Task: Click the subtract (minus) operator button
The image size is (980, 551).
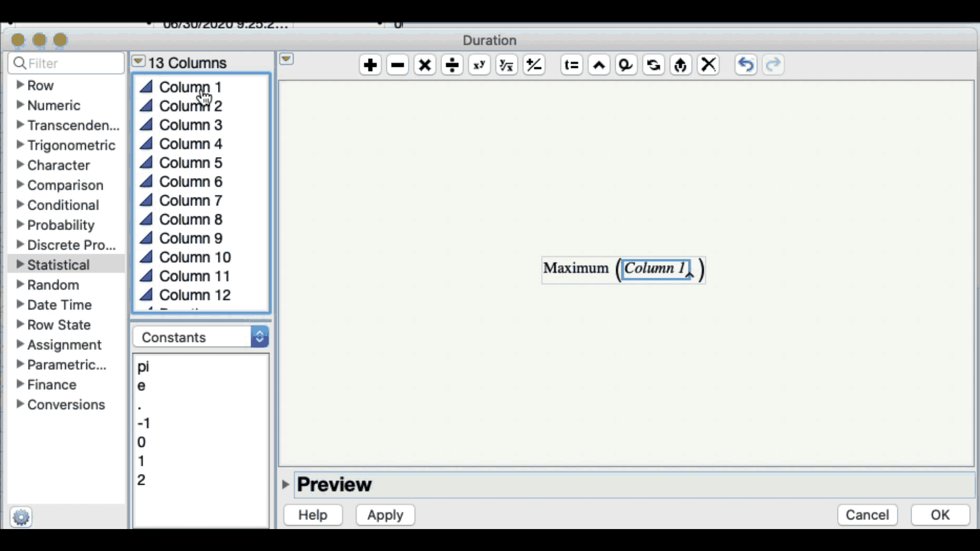Action: [x=398, y=65]
